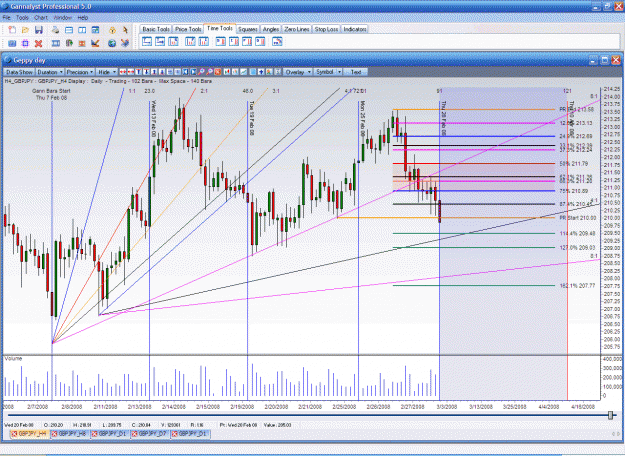Switch to the Basic Tools tab
The height and width of the screenshot is (456, 625).
click(x=156, y=29)
